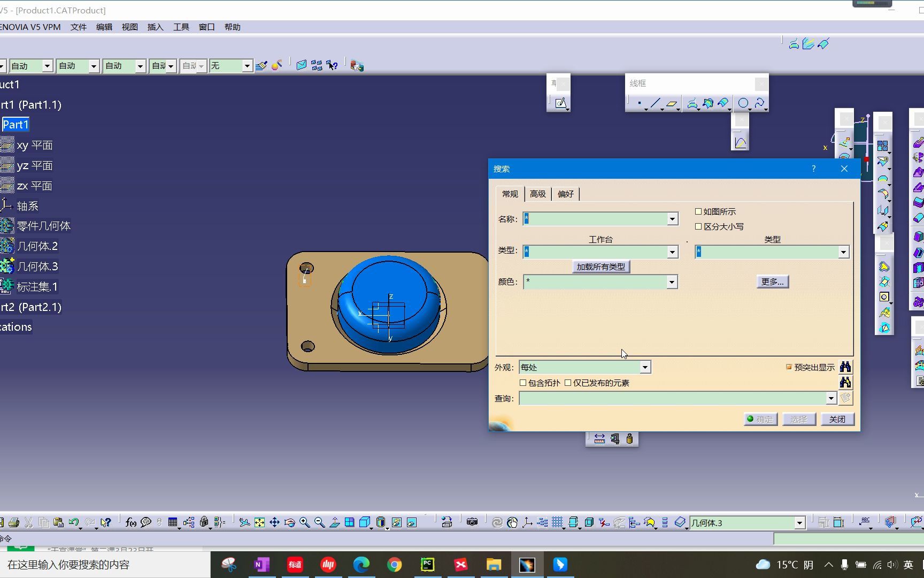The image size is (924, 578).
Task: Select the Circle tool in wireframe toolbar
Action: 743,103
